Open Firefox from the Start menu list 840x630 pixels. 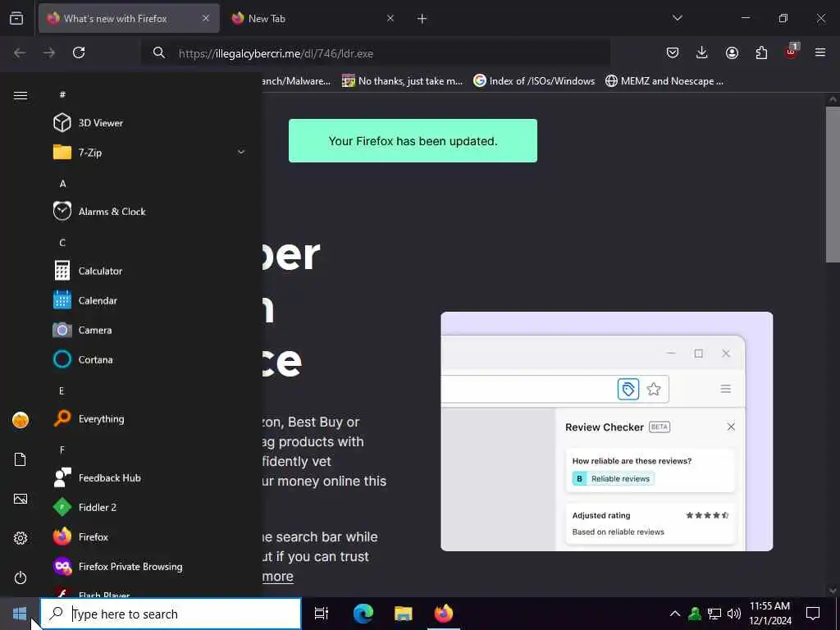pyautogui.click(x=150, y=536)
